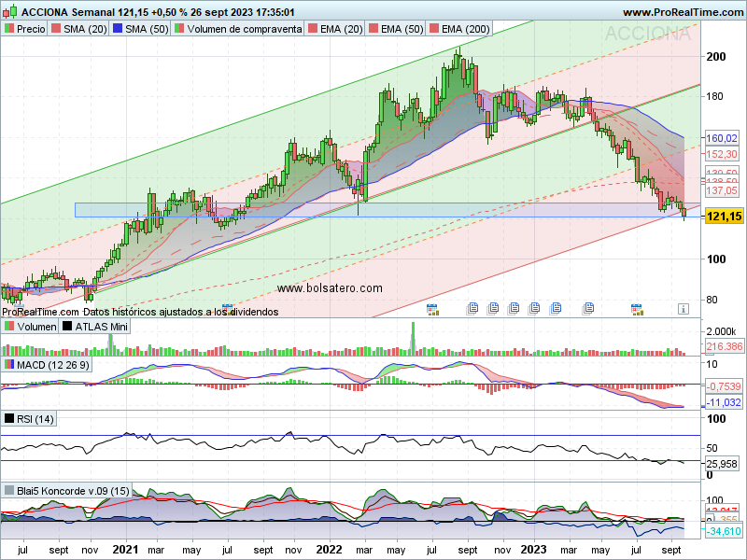Viewport: 747px width, 560px height.
Task: Click the 2023 year label on time axis
Action: (533, 550)
